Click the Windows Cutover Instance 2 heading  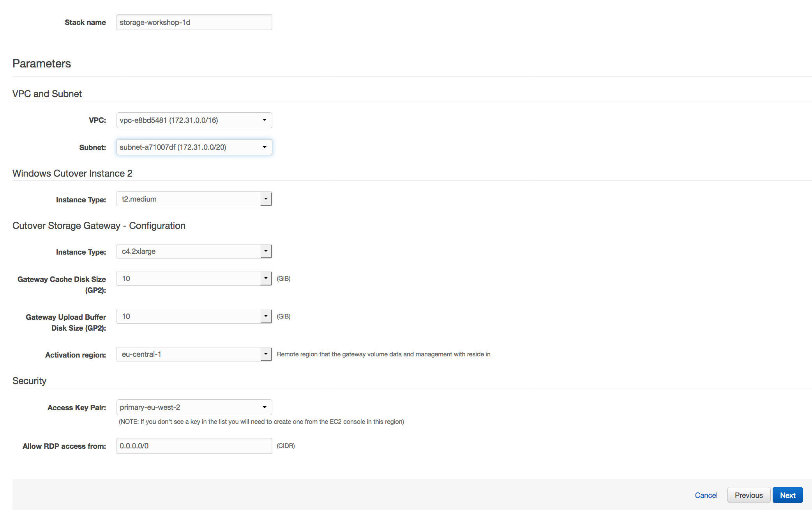[x=72, y=174]
